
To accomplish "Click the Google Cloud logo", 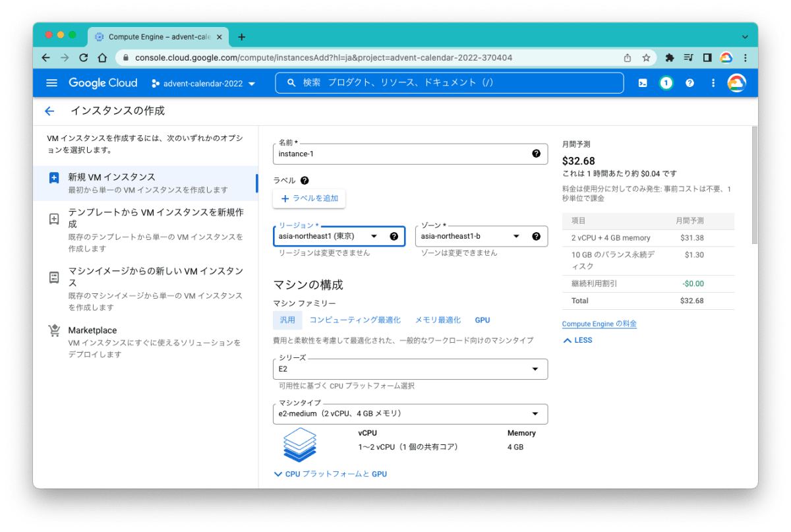I will (x=103, y=83).
